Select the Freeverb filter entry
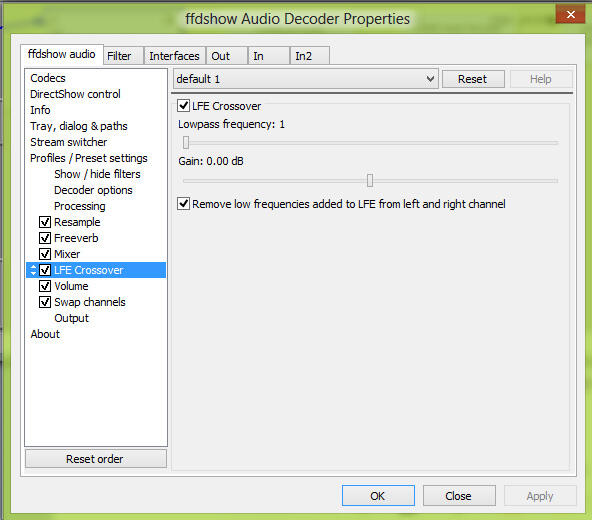 click(76, 238)
